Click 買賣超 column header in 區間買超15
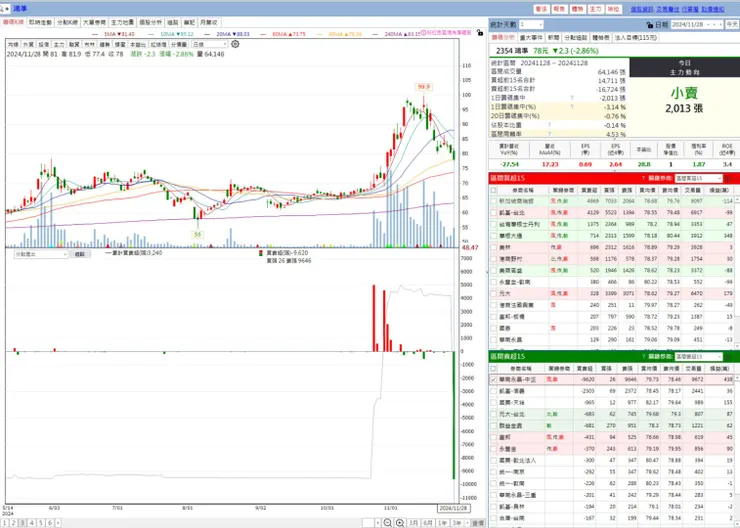Image resolution: width=740 pixels, height=528 pixels. [589, 190]
